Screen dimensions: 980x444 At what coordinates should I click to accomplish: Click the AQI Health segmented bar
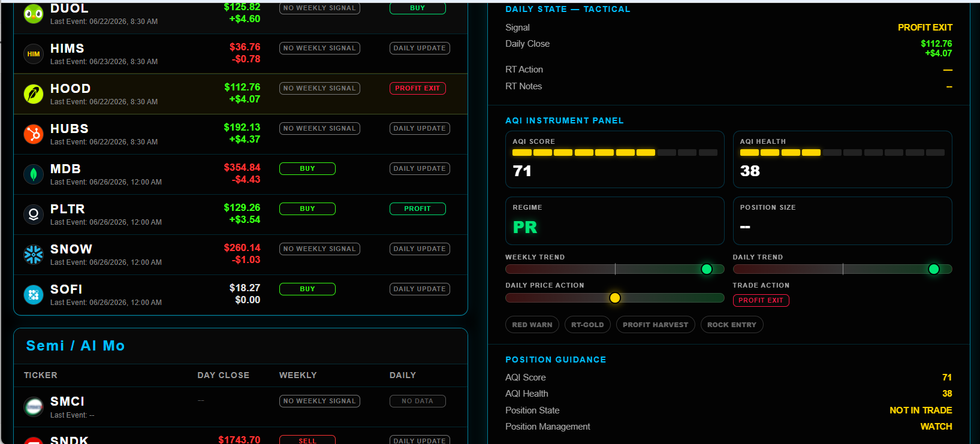(x=842, y=153)
